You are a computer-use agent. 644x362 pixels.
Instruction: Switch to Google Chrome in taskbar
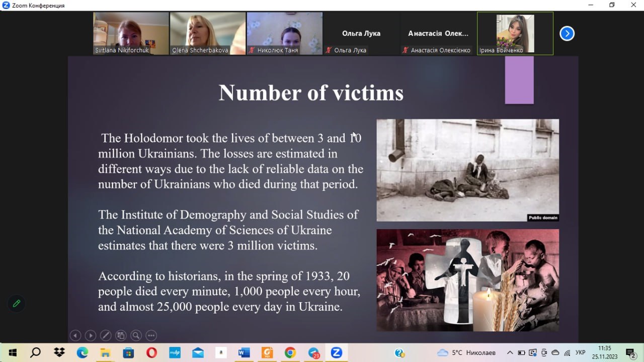point(290,352)
